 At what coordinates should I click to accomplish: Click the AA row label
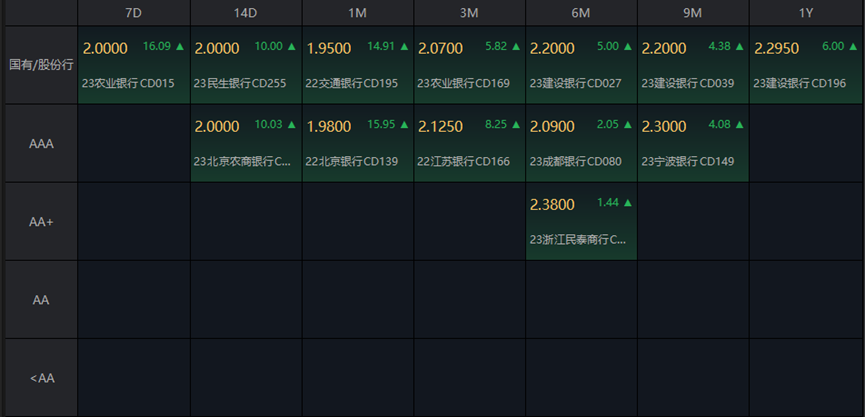[41, 300]
